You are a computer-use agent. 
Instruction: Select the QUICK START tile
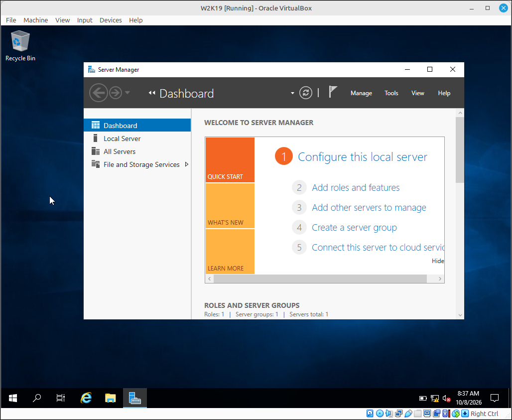[230, 160]
